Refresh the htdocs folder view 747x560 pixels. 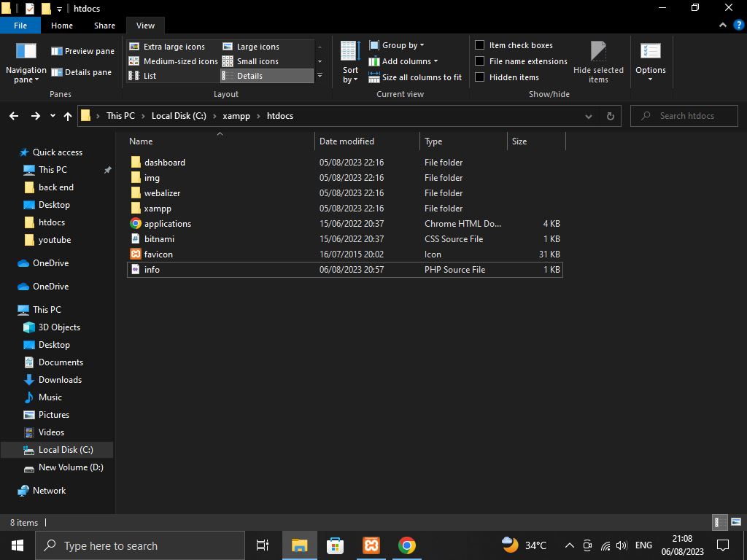(x=611, y=116)
